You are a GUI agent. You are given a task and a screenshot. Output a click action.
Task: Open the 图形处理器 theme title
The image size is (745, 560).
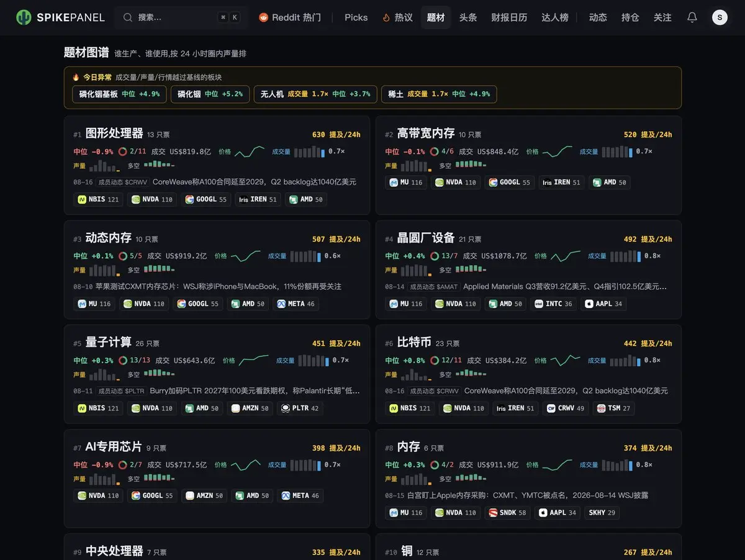(114, 133)
